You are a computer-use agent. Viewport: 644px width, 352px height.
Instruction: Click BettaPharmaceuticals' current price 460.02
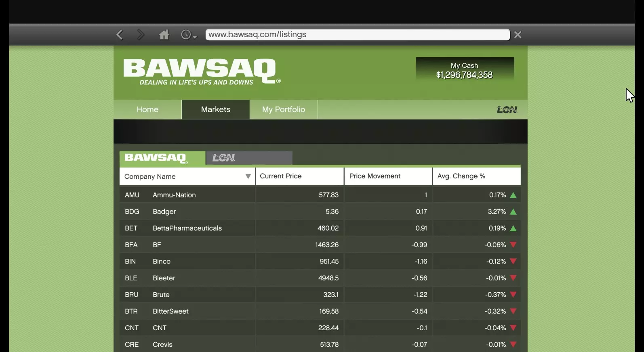pos(328,228)
